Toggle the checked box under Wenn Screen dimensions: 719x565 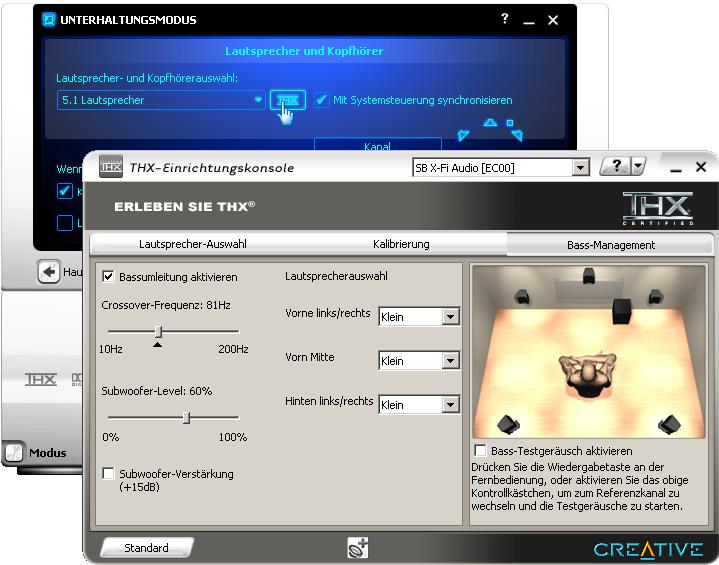coord(64,191)
